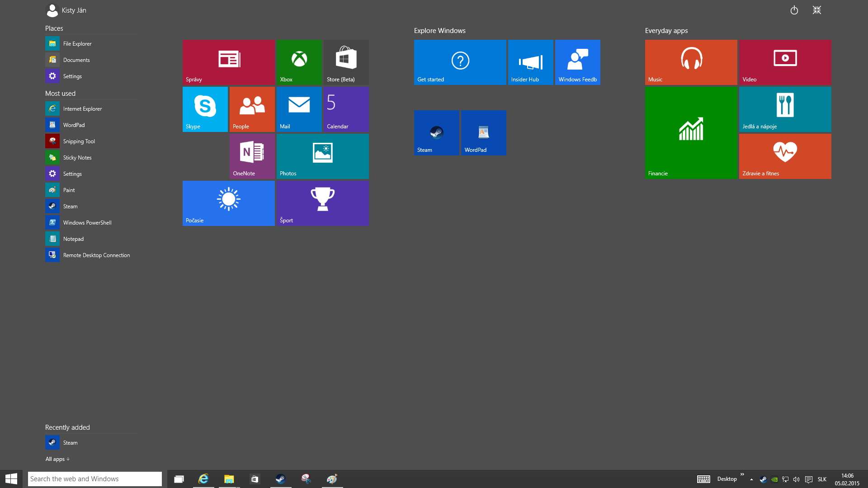868x488 pixels.
Task: Launch Paint from Most used
Action: click(x=91, y=190)
